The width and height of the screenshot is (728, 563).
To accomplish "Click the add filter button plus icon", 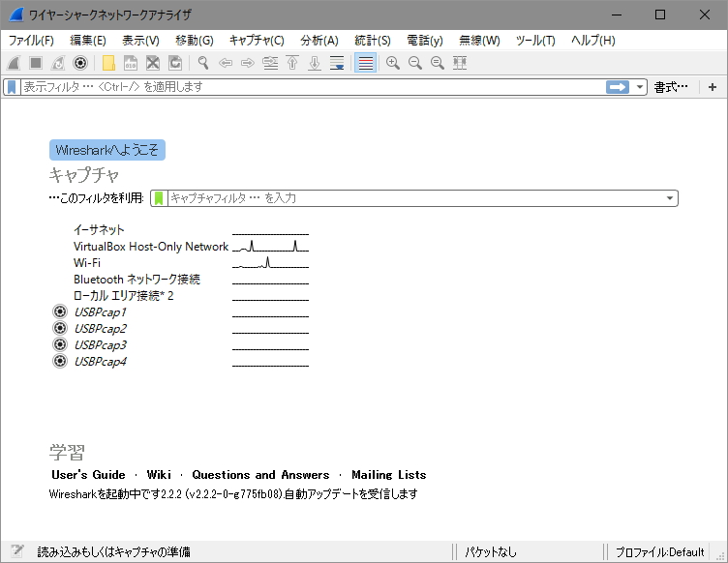I will [x=713, y=87].
